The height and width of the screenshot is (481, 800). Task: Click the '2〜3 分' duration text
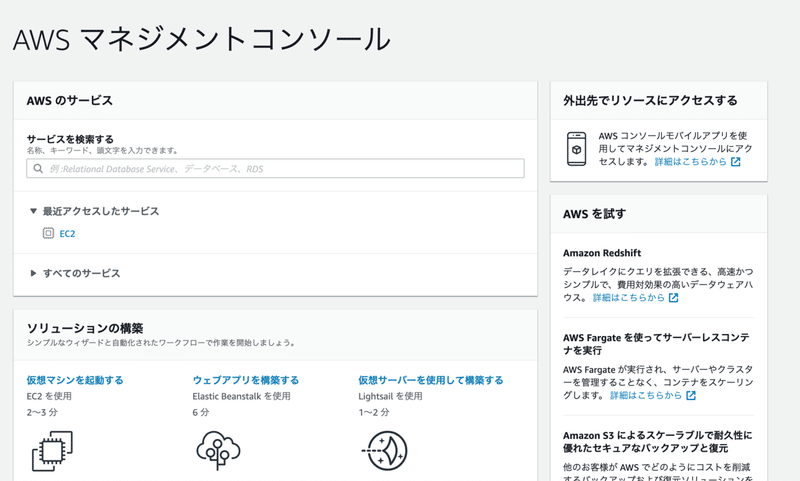point(42,412)
